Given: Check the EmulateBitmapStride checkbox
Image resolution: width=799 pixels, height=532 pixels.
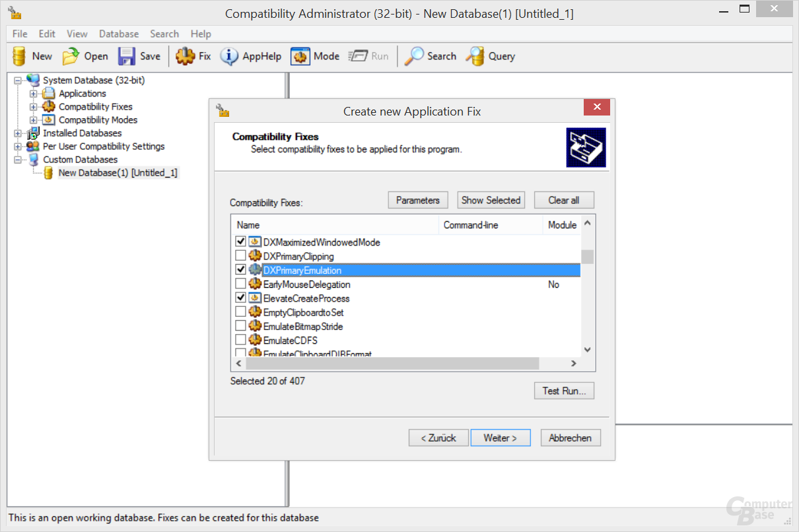Looking at the screenshot, I should [241, 325].
